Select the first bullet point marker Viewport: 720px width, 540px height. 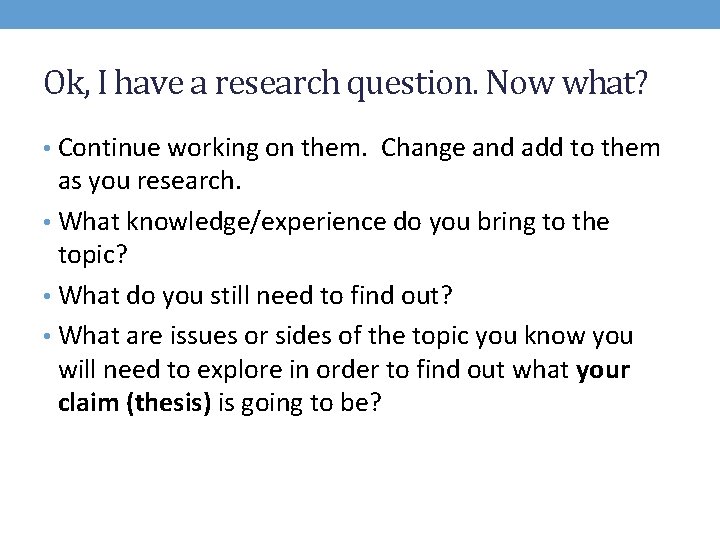[x=47, y=148]
